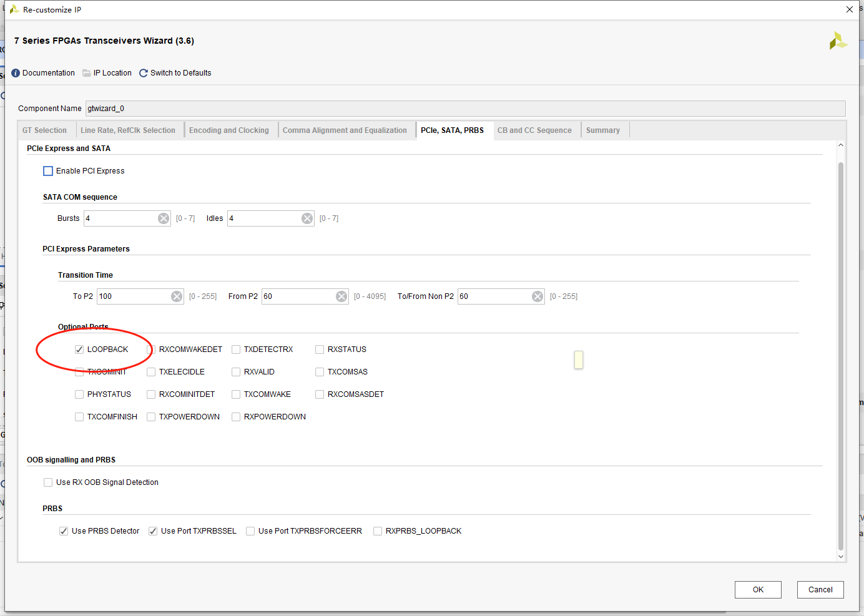Screen dimensions: 864x616
Task: Click the vertical scrollbar thumb
Action: click(x=841, y=356)
